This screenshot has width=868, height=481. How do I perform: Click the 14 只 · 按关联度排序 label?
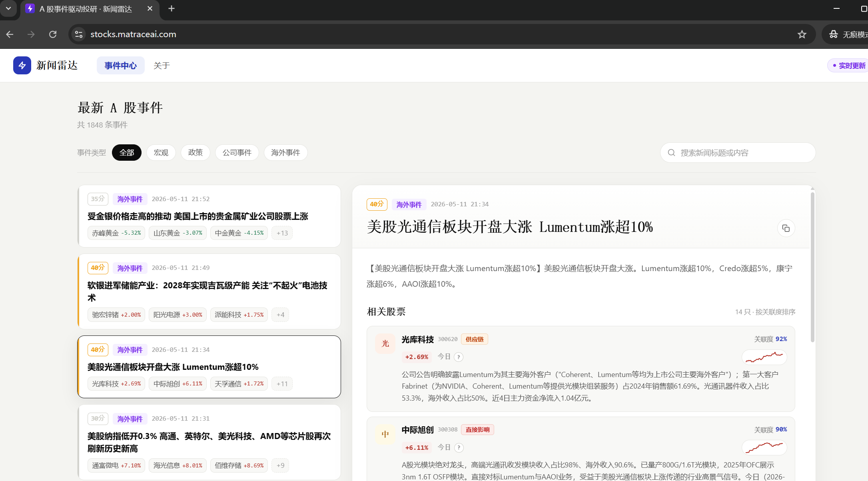[x=765, y=312]
